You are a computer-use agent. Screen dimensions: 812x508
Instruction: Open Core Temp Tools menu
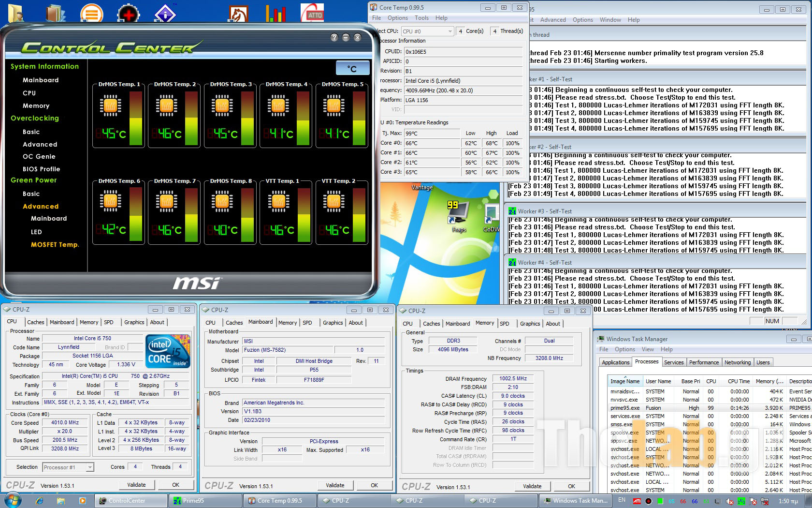coord(421,18)
